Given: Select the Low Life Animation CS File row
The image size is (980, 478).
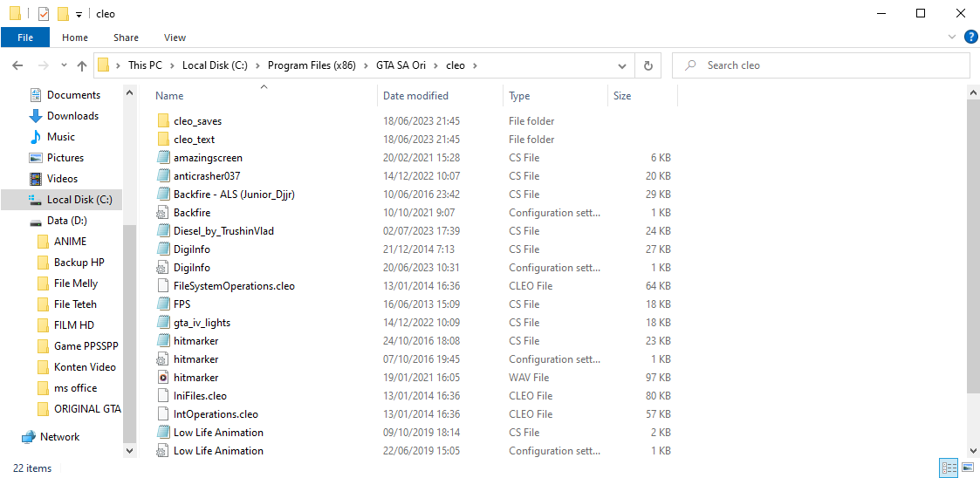Looking at the screenshot, I should coord(415,433).
